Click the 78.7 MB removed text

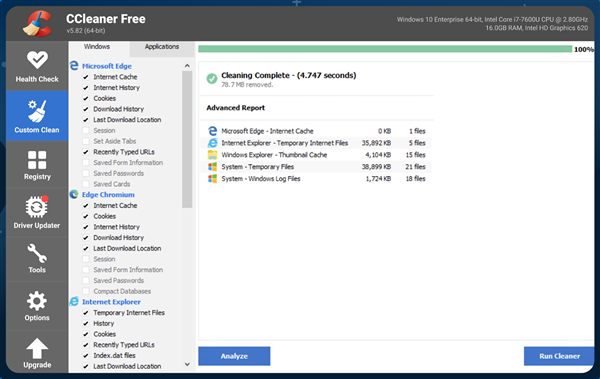coord(247,85)
